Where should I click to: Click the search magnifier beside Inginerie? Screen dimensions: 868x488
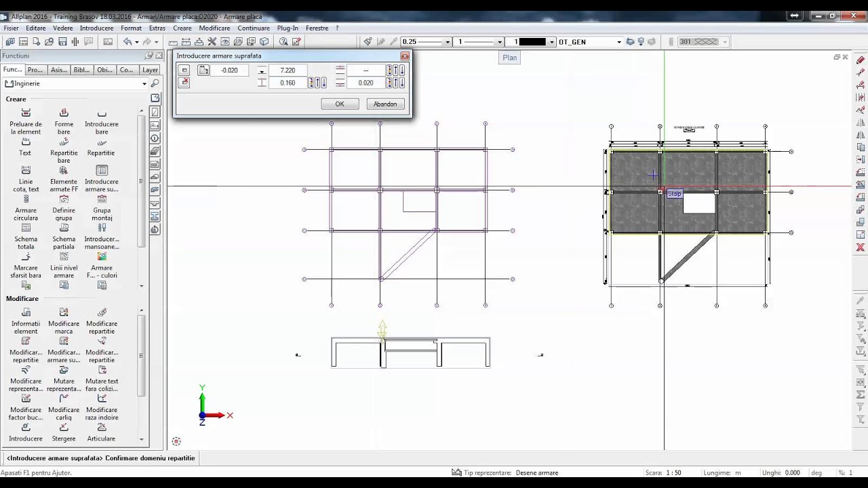tap(155, 83)
